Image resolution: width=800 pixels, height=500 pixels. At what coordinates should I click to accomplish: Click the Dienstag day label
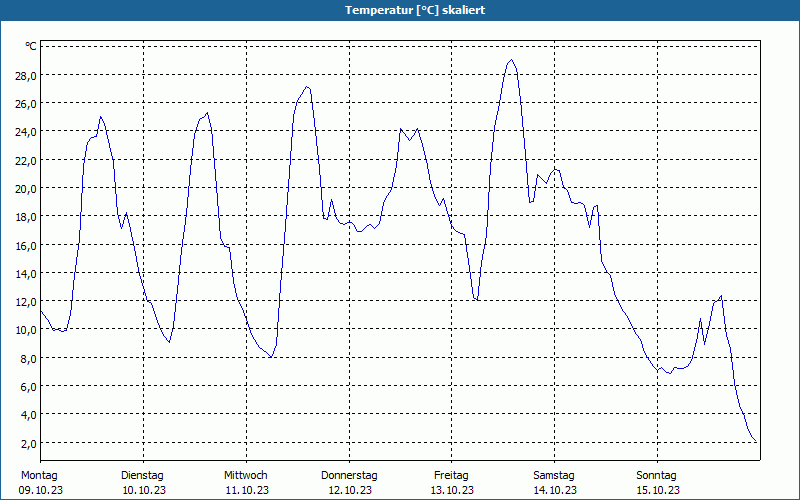(x=142, y=476)
